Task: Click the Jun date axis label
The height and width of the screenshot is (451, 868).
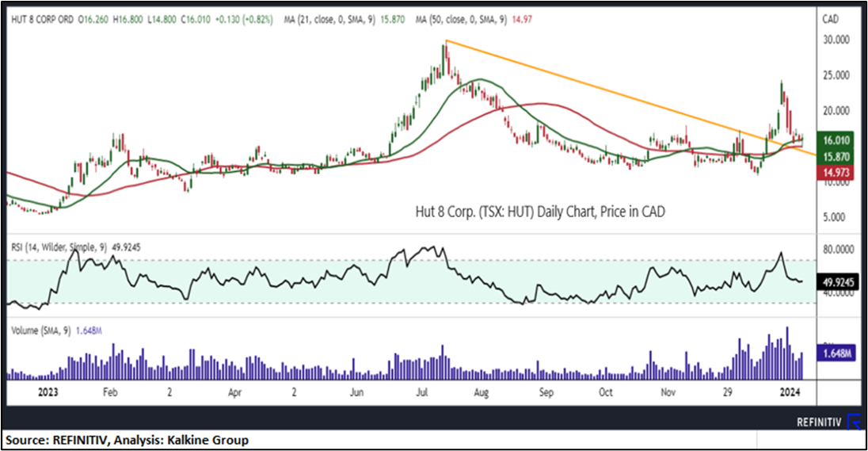Action: click(357, 392)
